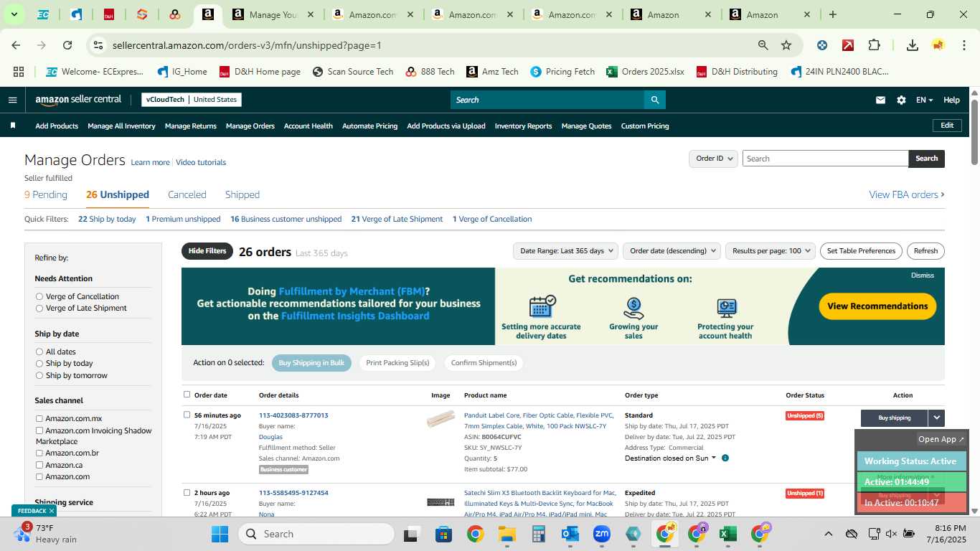Switch to the Canceled orders tab
The width and height of the screenshot is (980, 551).
click(187, 194)
